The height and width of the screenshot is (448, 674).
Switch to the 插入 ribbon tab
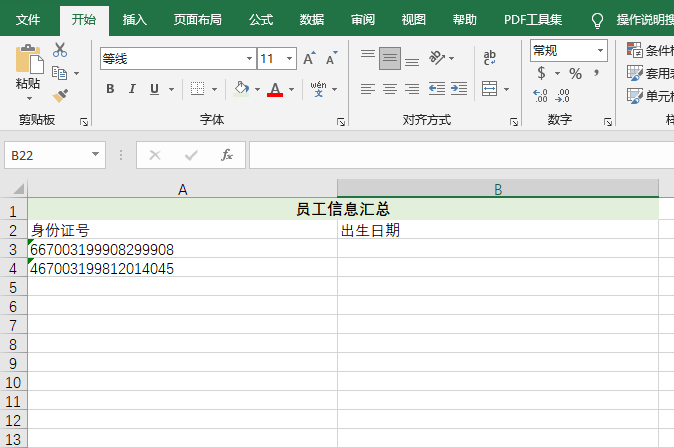[135, 20]
